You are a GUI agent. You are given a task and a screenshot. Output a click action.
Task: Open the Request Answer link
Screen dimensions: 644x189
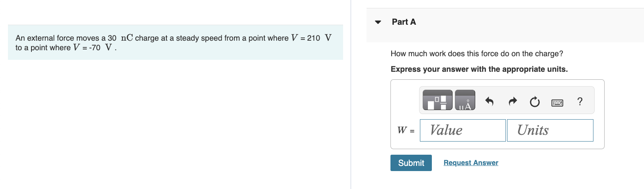coord(471,163)
